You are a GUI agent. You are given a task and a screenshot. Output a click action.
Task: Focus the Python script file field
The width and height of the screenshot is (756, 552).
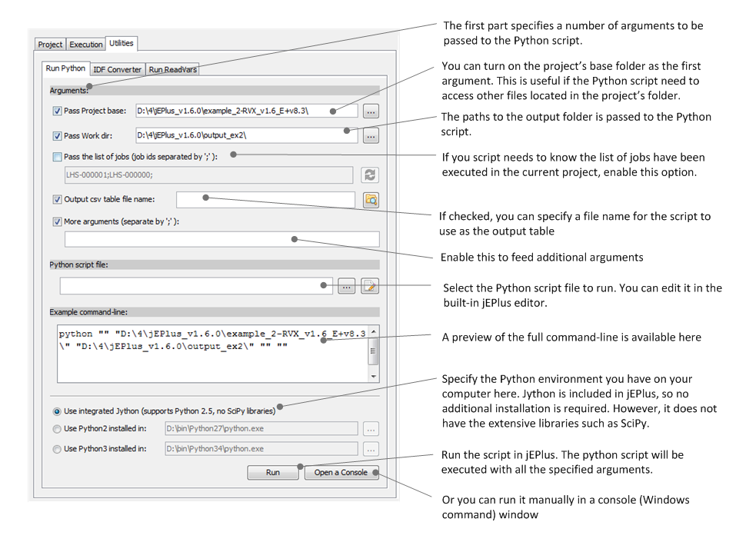point(196,286)
